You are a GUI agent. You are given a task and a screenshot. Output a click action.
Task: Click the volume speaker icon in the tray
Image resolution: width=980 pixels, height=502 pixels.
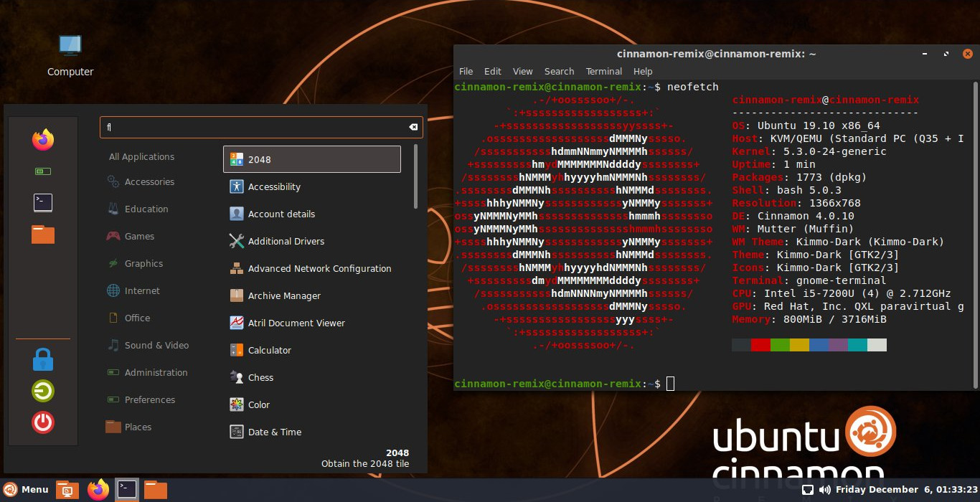point(825,490)
